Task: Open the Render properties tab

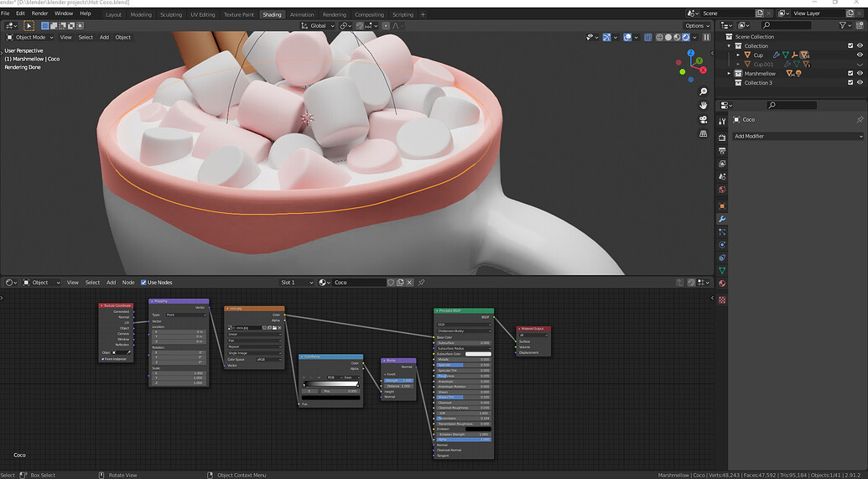Action: pyautogui.click(x=722, y=138)
